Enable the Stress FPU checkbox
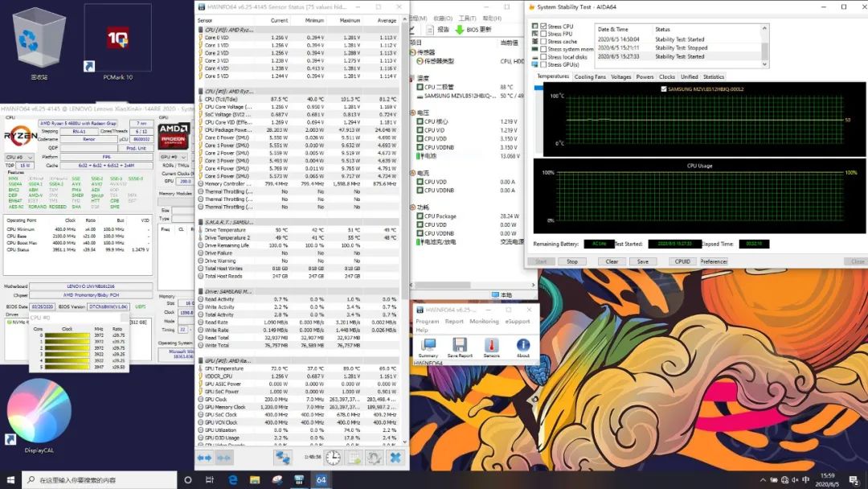Image resolution: width=868 pixels, height=489 pixels. click(544, 34)
